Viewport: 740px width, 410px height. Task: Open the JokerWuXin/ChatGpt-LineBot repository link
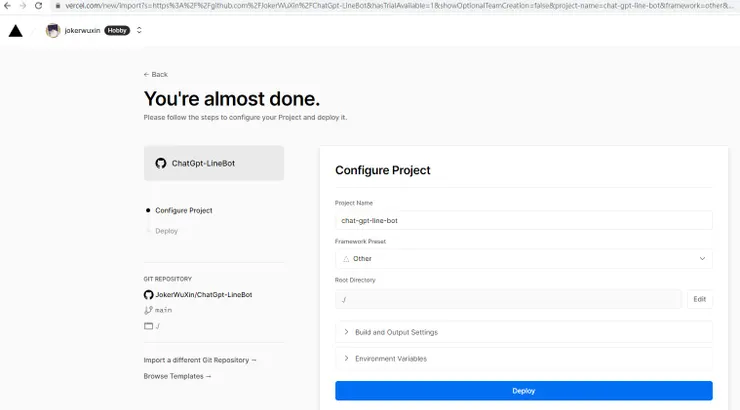coord(203,295)
